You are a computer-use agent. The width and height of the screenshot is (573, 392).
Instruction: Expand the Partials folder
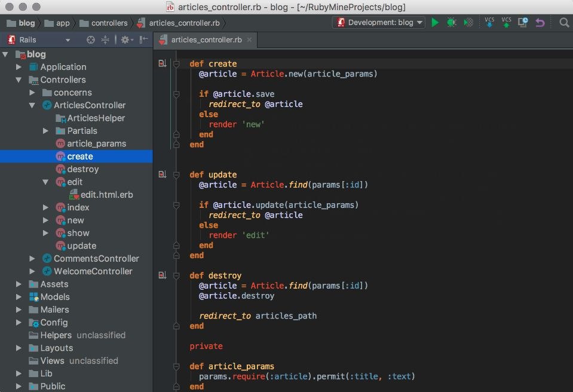click(45, 131)
